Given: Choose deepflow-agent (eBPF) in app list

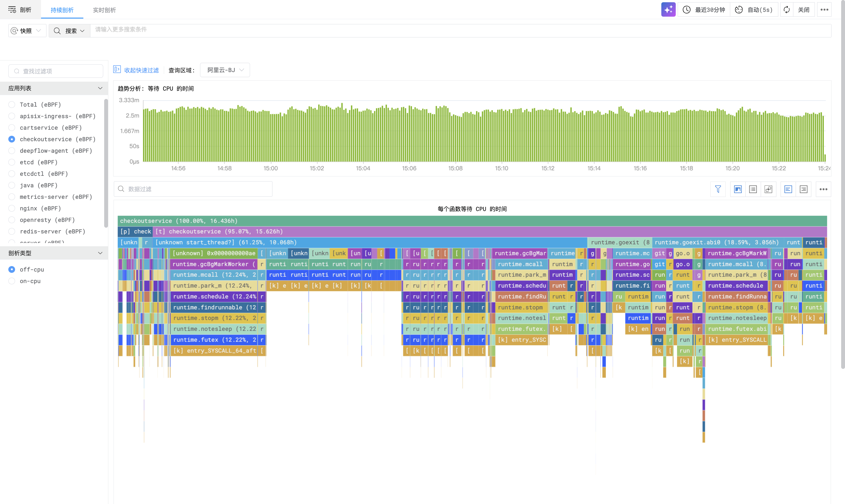Looking at the screenshot, I should (x=12, y=150).
